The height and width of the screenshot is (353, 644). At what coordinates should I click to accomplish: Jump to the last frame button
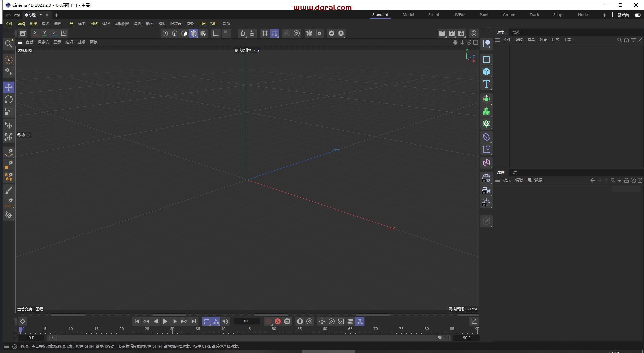tap(194, 321)
